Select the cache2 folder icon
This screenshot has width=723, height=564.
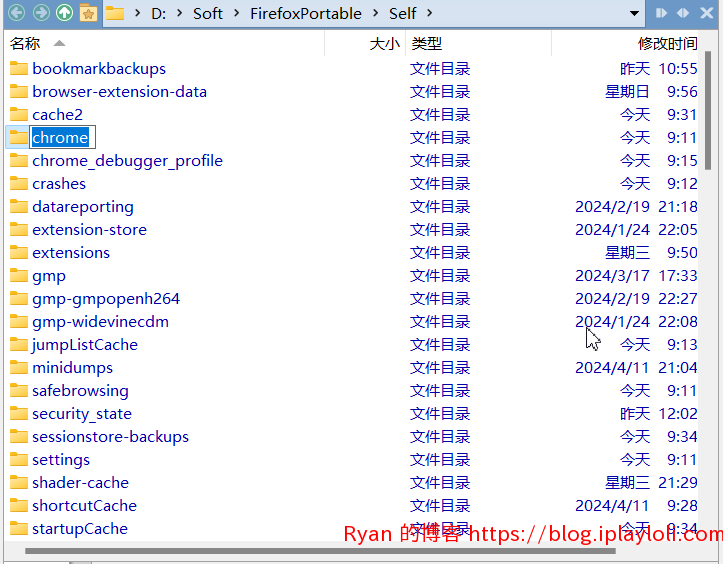[x=19, y=114]
